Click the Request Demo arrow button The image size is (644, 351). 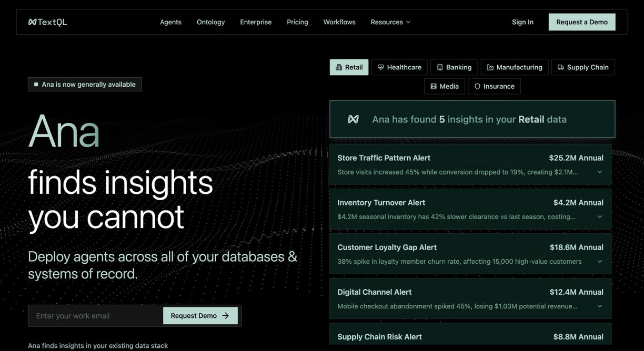[x=200, y=316]
